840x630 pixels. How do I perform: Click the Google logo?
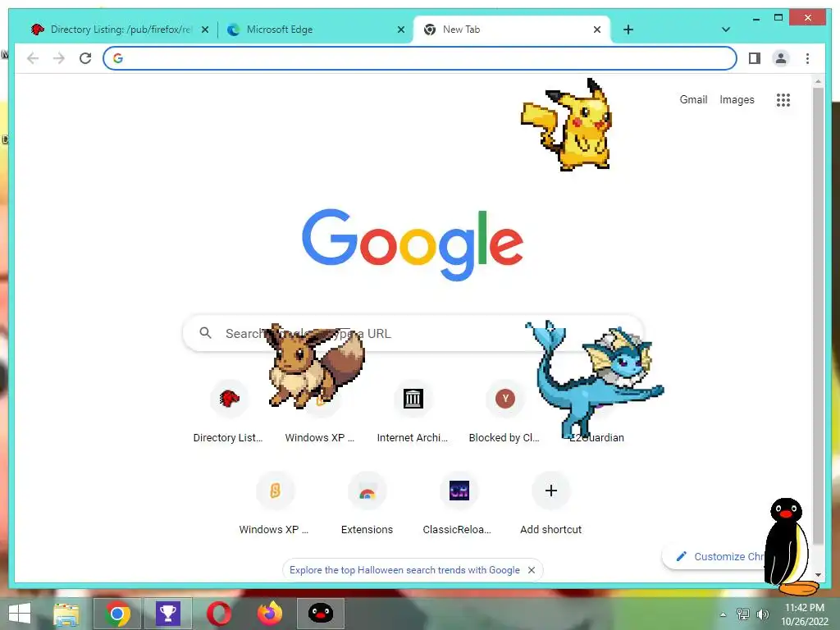pos(413,244)
